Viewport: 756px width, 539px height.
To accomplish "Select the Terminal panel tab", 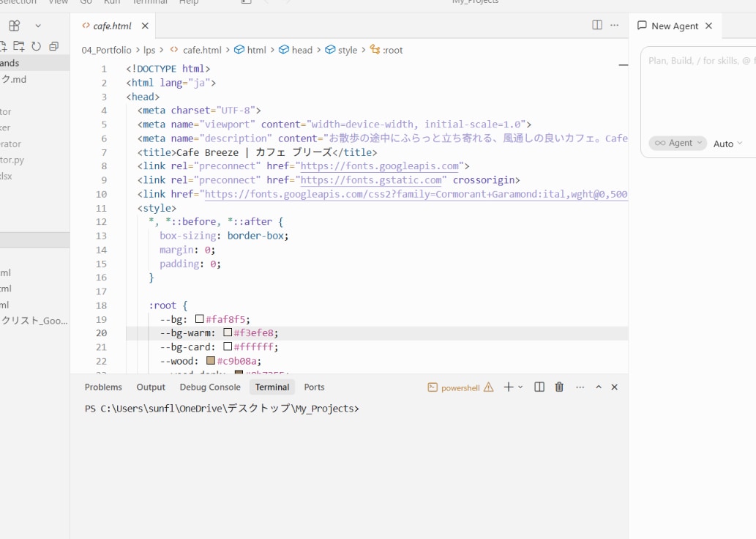I will coord(272,387).
